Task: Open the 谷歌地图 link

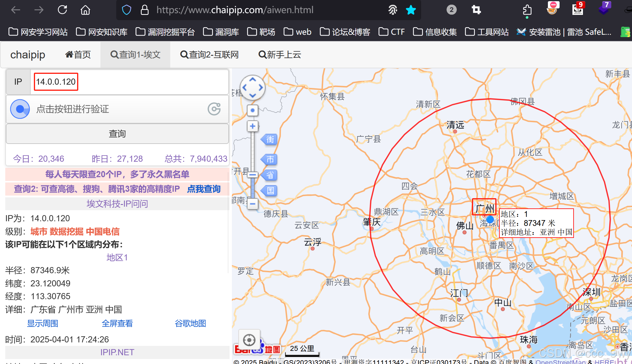Action: pyautogui.click(x=190, y=323)
